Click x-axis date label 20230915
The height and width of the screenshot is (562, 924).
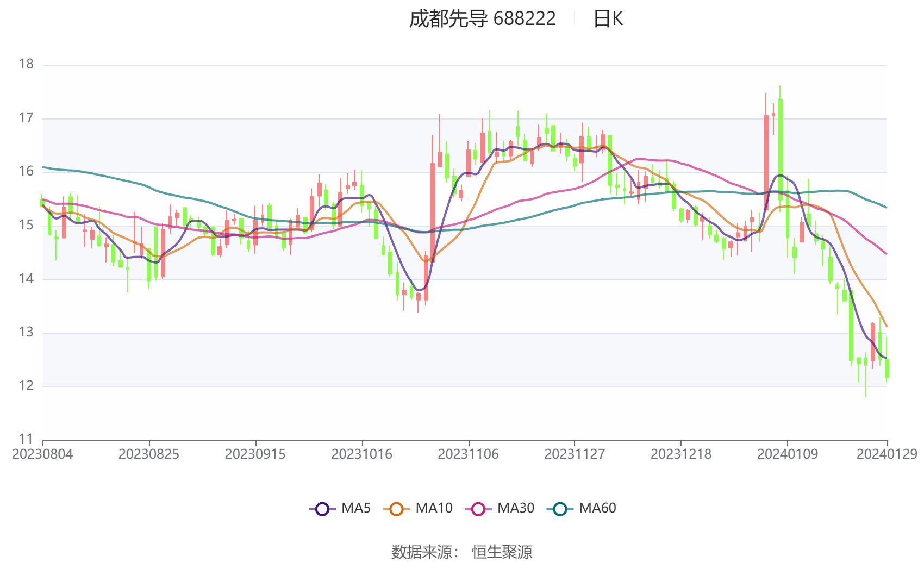pyautogui.click(x=255, y=454)
